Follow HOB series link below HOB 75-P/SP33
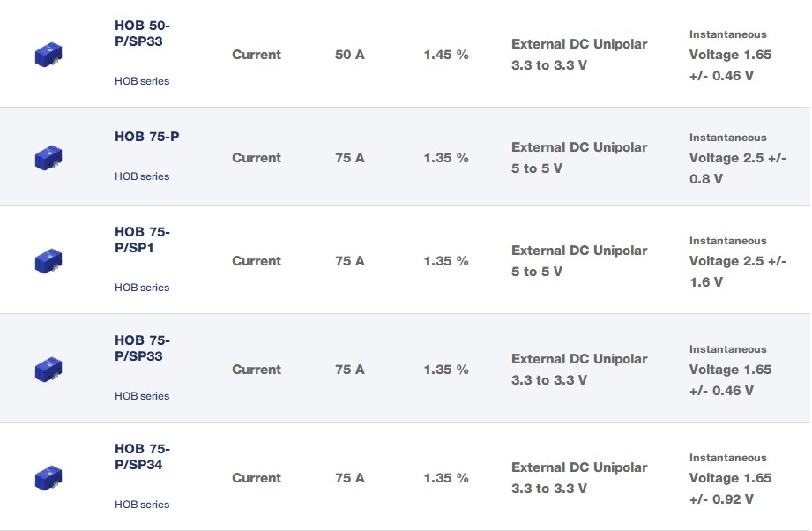This screenshot has width=812, height=531. point(142,396)
